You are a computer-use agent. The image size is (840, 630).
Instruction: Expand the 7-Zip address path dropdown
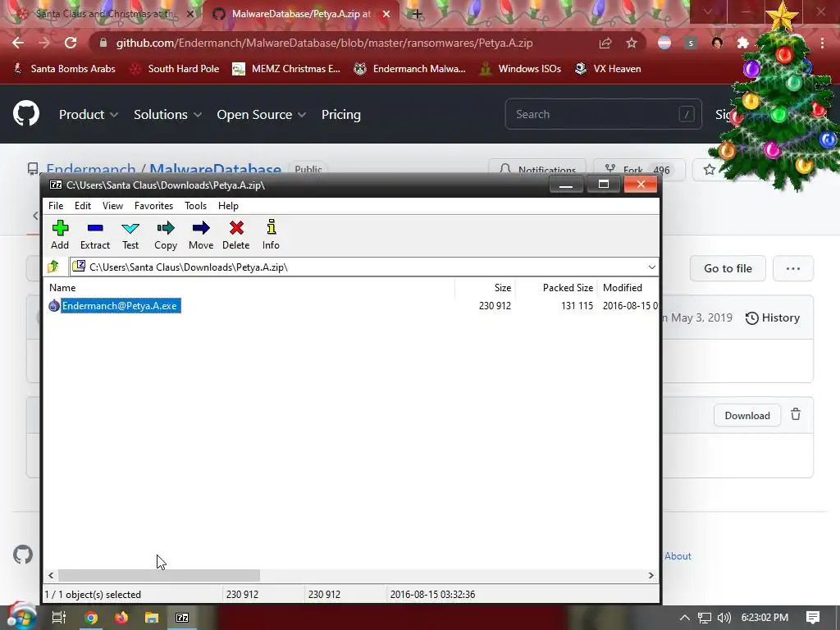(651, 267)
